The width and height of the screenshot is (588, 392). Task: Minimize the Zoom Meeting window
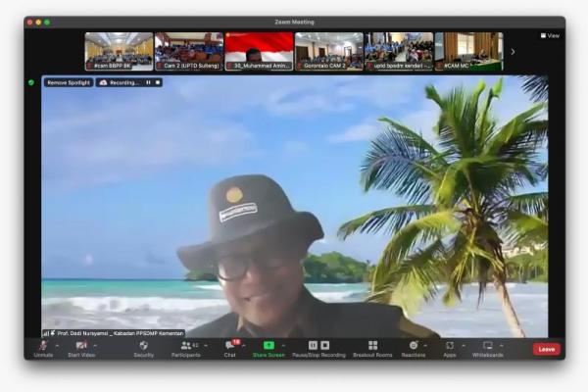38,23
